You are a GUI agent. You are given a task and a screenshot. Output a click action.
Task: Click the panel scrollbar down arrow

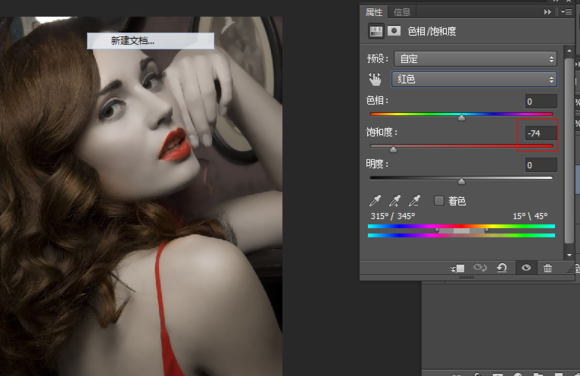click(x=569, y=255)
